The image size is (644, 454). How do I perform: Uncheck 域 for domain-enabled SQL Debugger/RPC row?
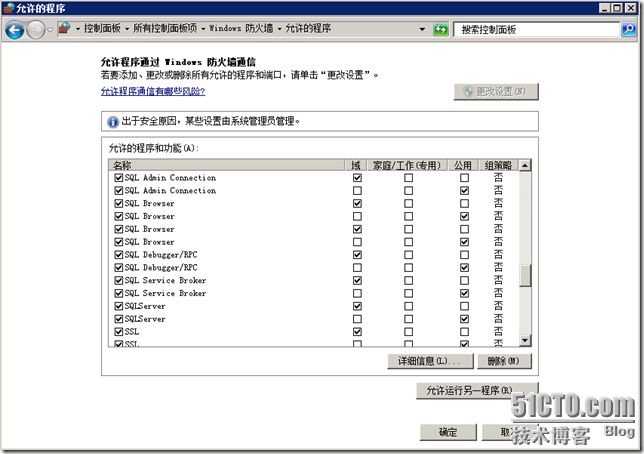coord(357,255)
